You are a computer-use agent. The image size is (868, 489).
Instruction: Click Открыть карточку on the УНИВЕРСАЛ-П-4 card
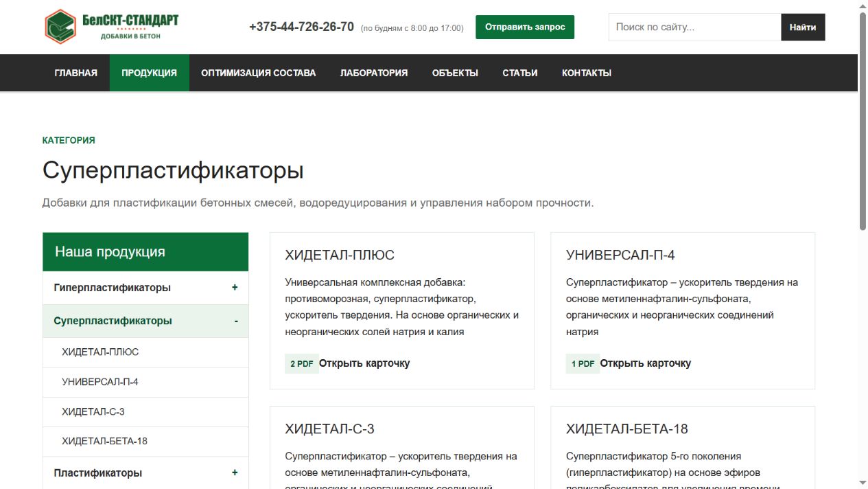click(646, 363)
